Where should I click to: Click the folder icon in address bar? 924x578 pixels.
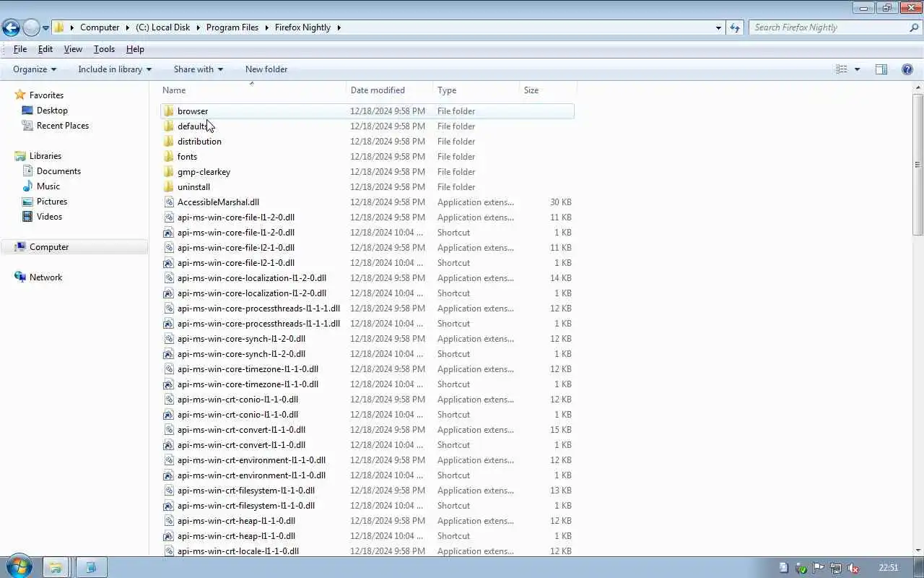[x=59, y=27]
